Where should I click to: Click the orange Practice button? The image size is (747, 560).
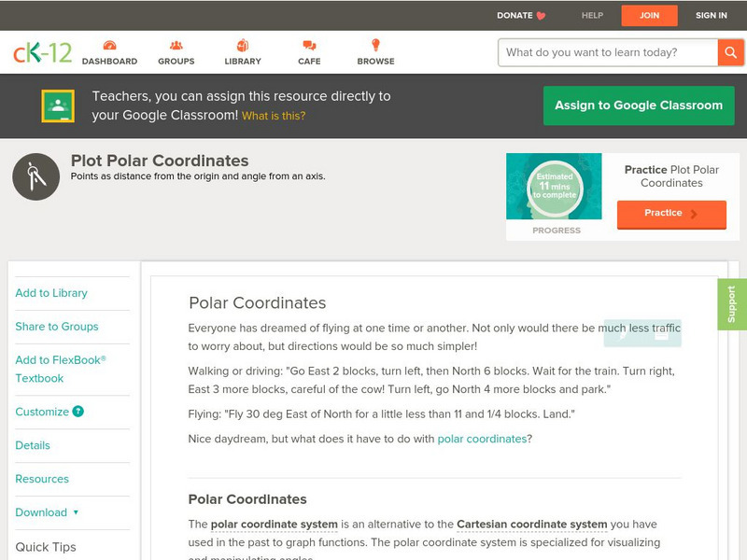pyautogui.click(x=671, y=215)
